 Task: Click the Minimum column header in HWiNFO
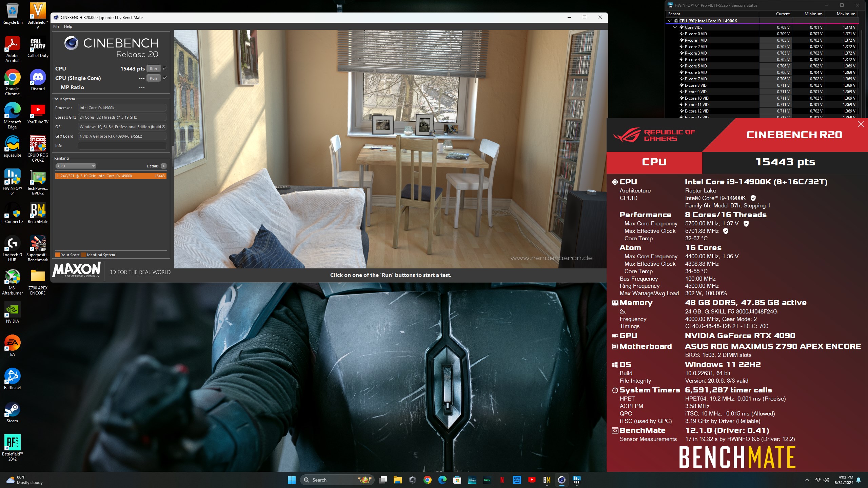coord(809,14)
